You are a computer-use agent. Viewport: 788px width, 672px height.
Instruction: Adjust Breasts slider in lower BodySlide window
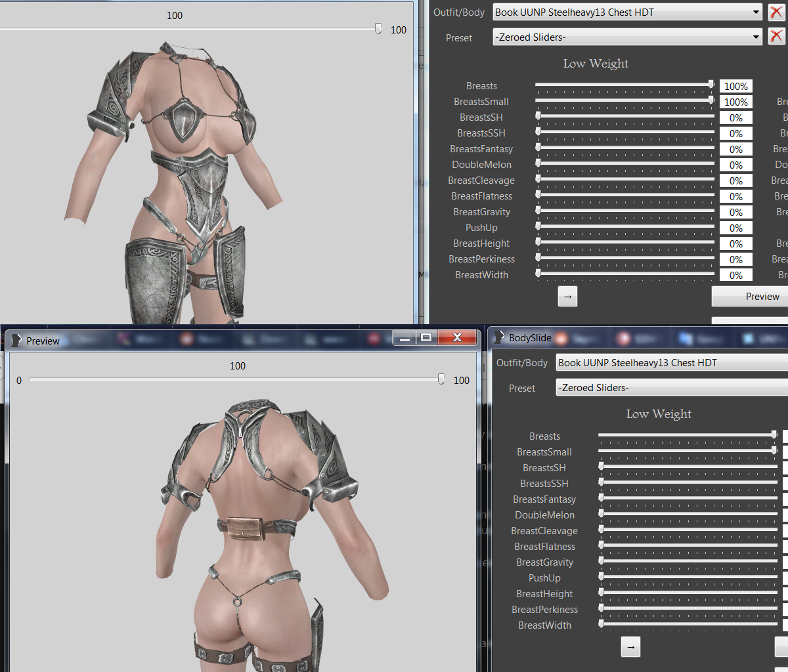688,436
